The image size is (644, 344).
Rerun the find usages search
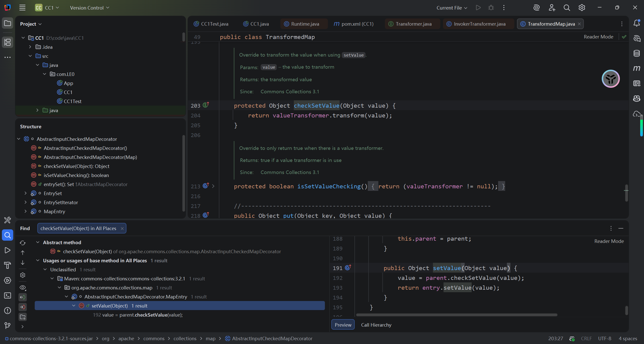[23, 243]
